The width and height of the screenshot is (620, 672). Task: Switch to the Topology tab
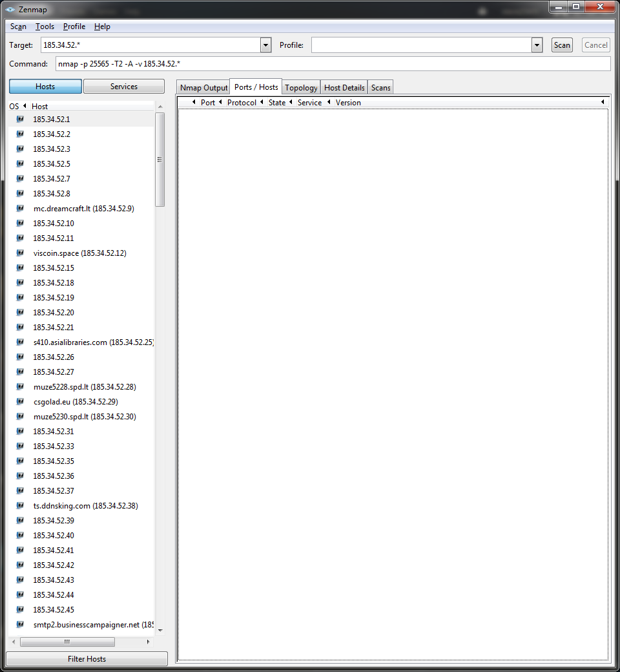pyautogui.click(x=301, y=87)
